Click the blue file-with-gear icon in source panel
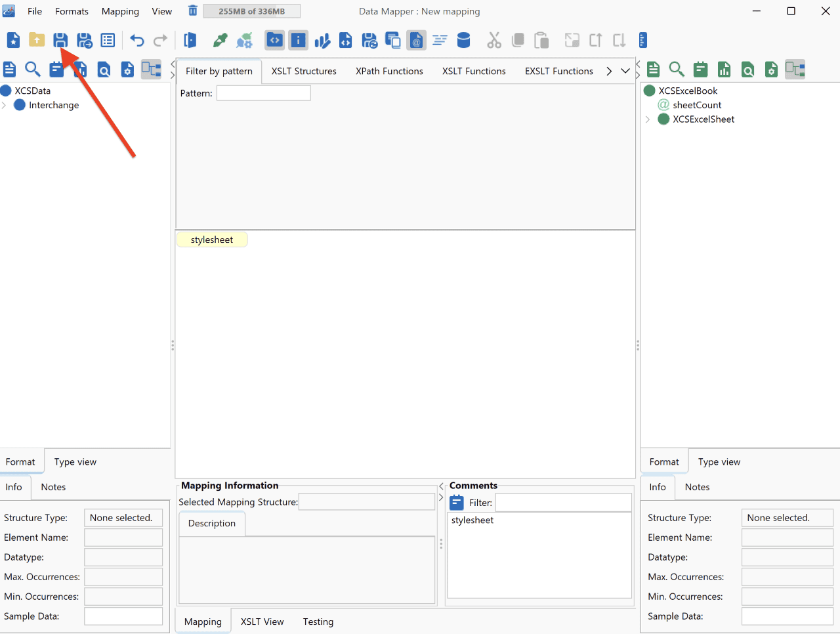 point(128,69)
